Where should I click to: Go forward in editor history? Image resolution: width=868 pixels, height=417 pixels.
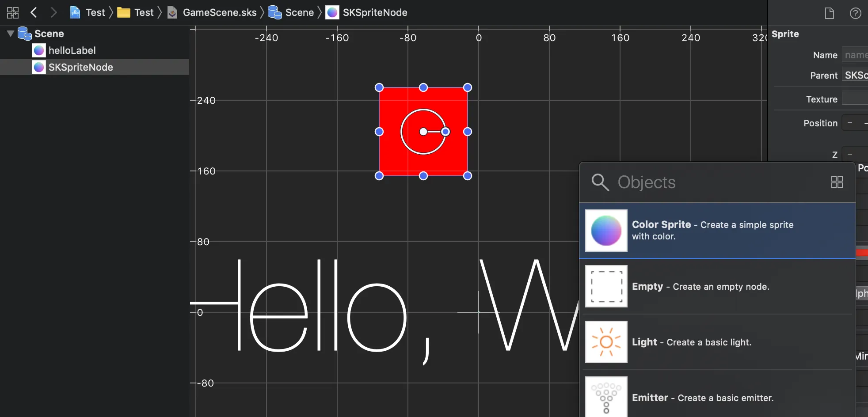pos(53,12)
